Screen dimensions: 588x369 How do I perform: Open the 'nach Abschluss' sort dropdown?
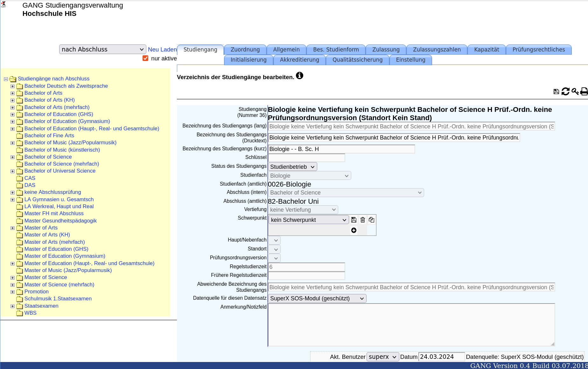[x=102, y=49]
